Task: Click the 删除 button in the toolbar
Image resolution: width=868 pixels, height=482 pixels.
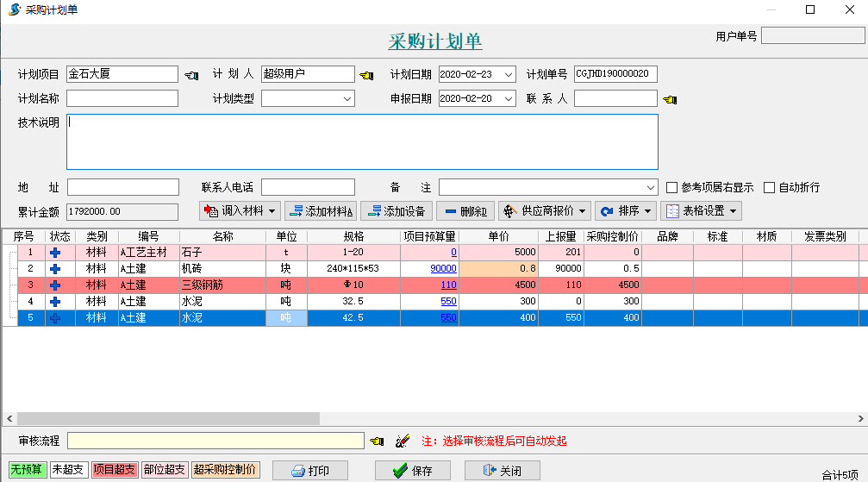Action: [x=465, y=211]
